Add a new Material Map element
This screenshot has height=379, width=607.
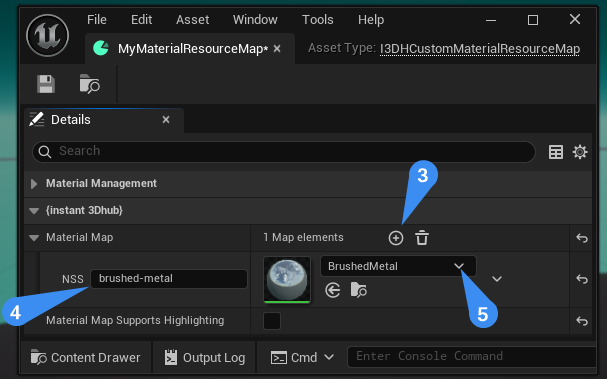click(396, 238)
